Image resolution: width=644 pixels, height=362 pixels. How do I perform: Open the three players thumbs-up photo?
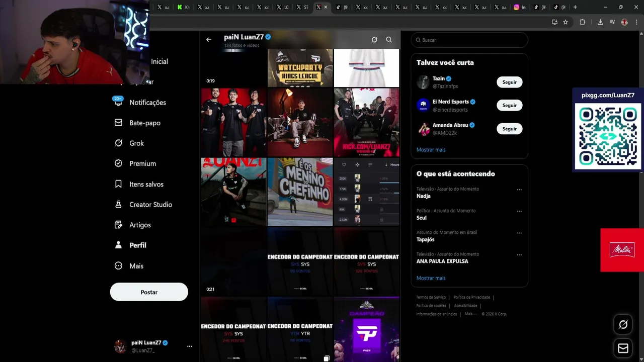coord(233,122)
